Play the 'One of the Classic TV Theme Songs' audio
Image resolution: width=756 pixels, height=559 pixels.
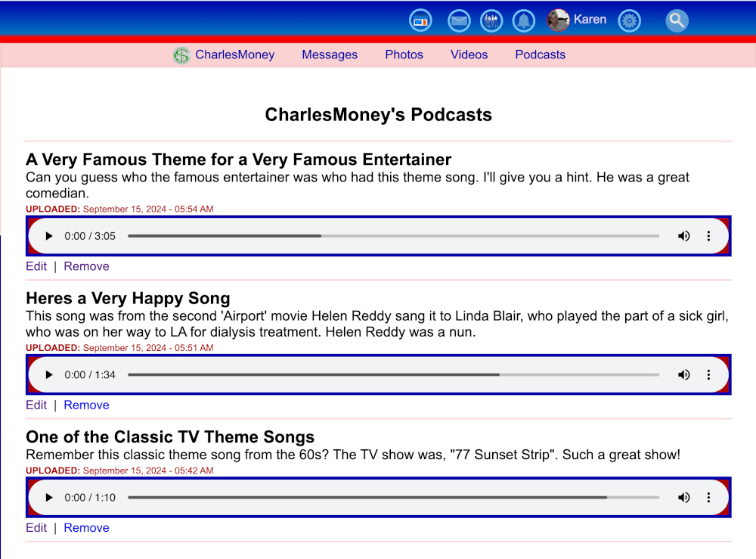(48, 497)
